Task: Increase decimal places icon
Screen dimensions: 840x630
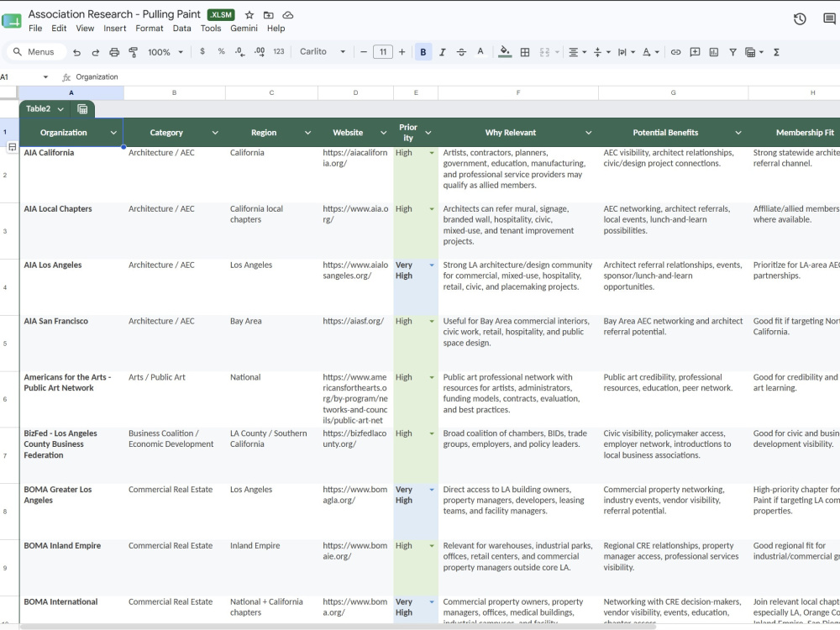Action: (x=260, y=52)
